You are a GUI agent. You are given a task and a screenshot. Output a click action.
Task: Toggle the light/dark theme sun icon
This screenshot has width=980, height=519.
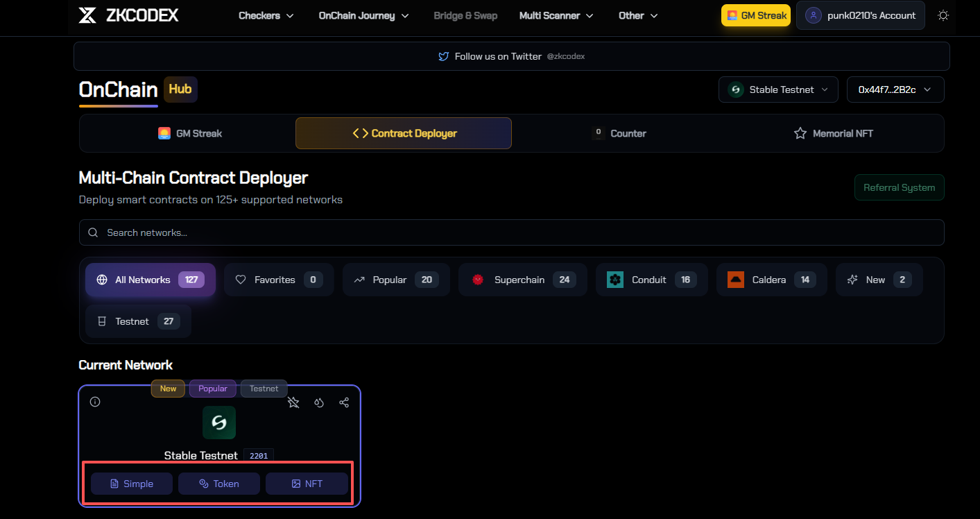point(943,15)
